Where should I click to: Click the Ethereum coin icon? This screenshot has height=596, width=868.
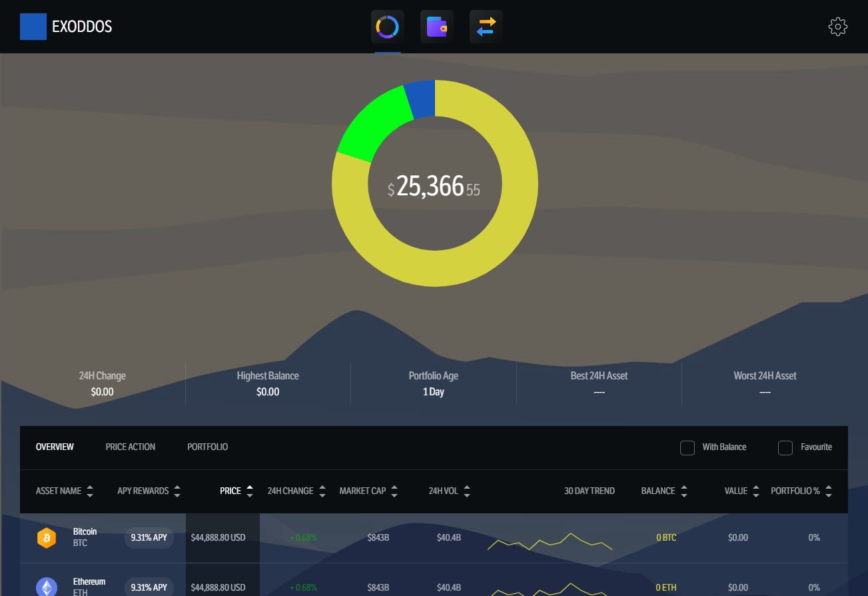(47, 587)
